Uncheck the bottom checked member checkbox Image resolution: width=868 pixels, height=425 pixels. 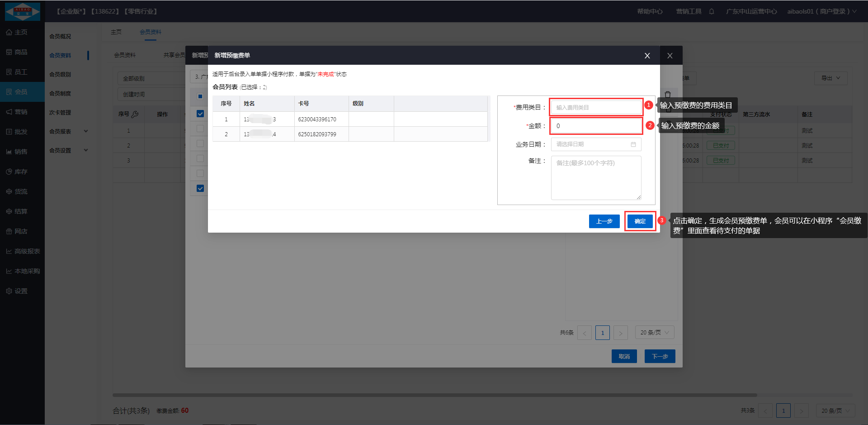click(x=200, y=188)
